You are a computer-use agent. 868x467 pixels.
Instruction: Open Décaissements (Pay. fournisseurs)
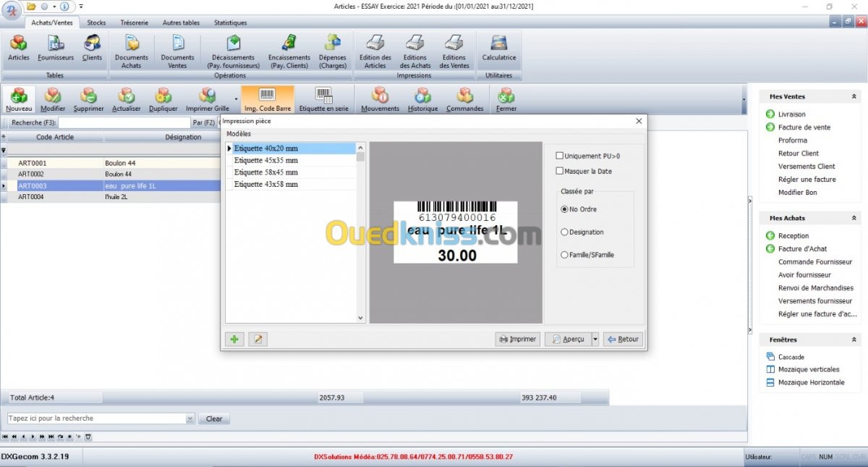(x=233, y=51)
